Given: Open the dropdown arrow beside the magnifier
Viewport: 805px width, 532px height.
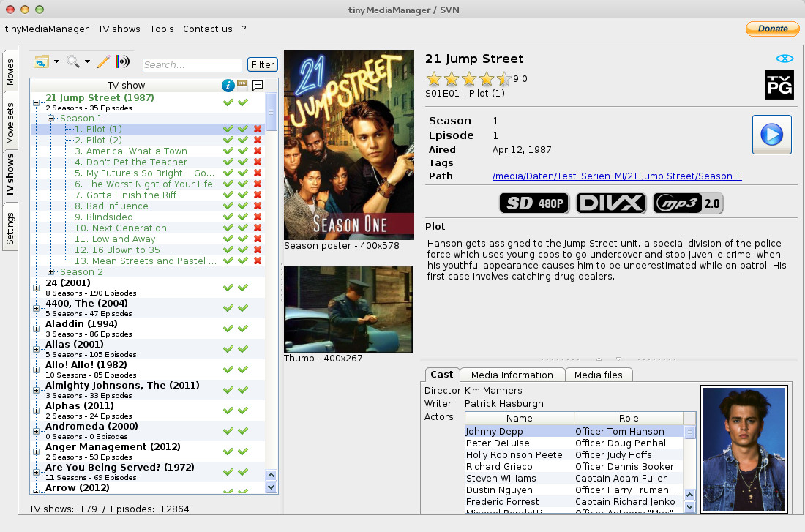Looking at the screenshot, I should 87,61.
